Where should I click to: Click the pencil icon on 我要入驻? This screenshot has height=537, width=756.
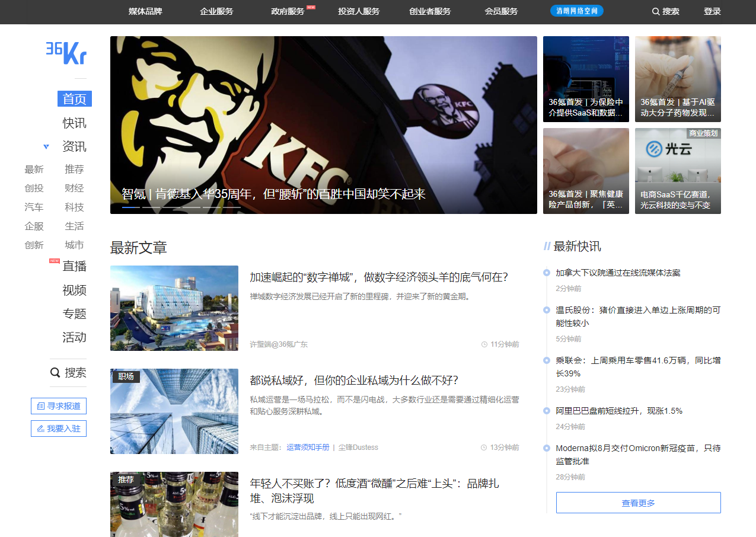[x=41, y=429]
